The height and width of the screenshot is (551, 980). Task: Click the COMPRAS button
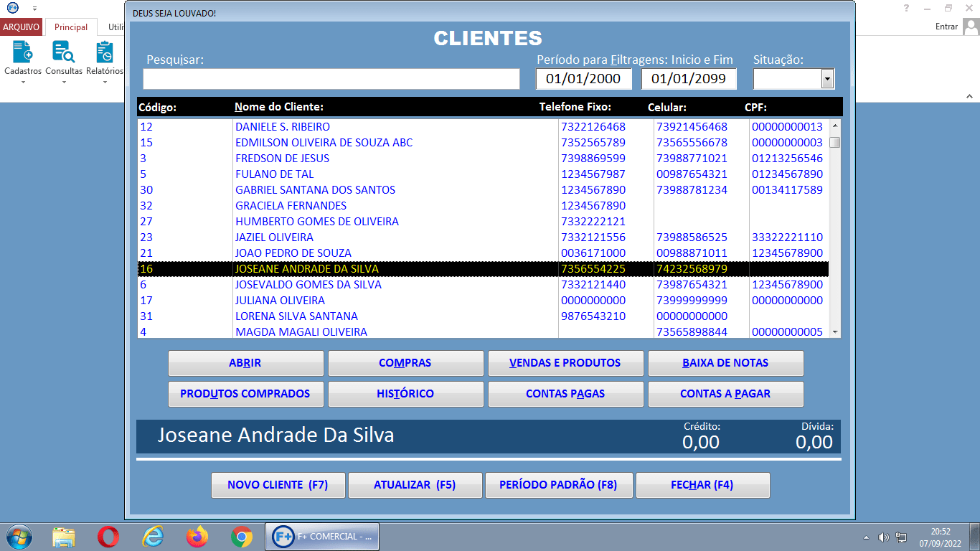(405, 363)
